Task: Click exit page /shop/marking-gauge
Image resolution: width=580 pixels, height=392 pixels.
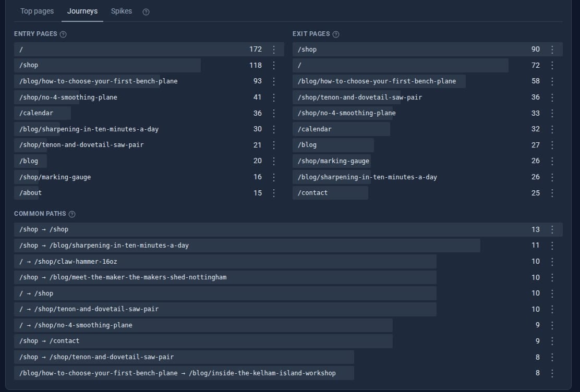Action: [x=428, y=161]
